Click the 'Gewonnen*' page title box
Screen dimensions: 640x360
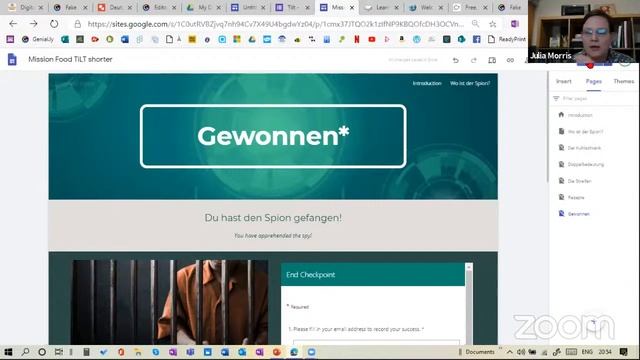pos(273,136)
